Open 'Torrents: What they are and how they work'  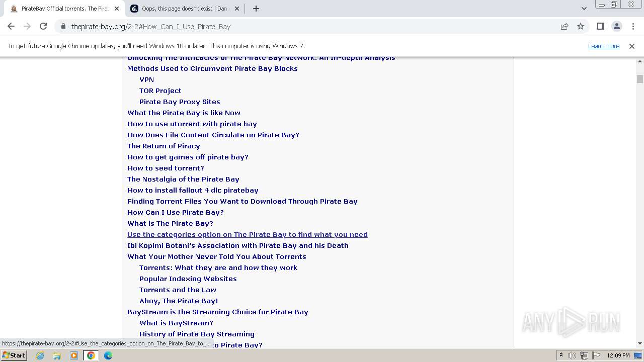(218, 267)
